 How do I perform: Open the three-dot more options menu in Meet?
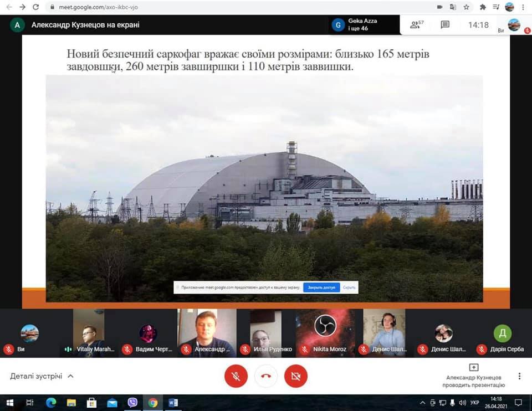coord(519,376)
